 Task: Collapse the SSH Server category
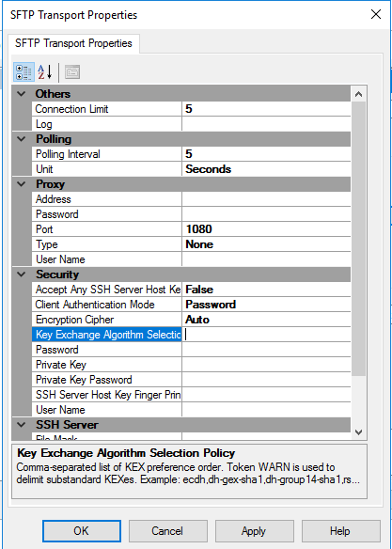coord(22,425)
